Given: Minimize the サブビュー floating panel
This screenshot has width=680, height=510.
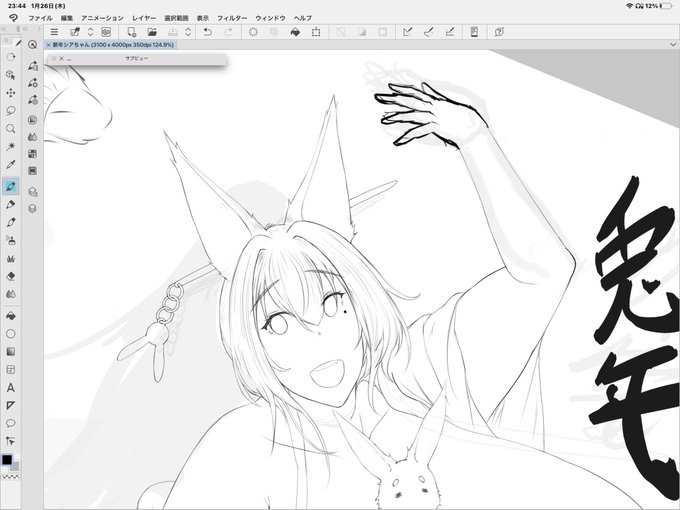Looking at the screenshot, I should [x=69, y=59].
